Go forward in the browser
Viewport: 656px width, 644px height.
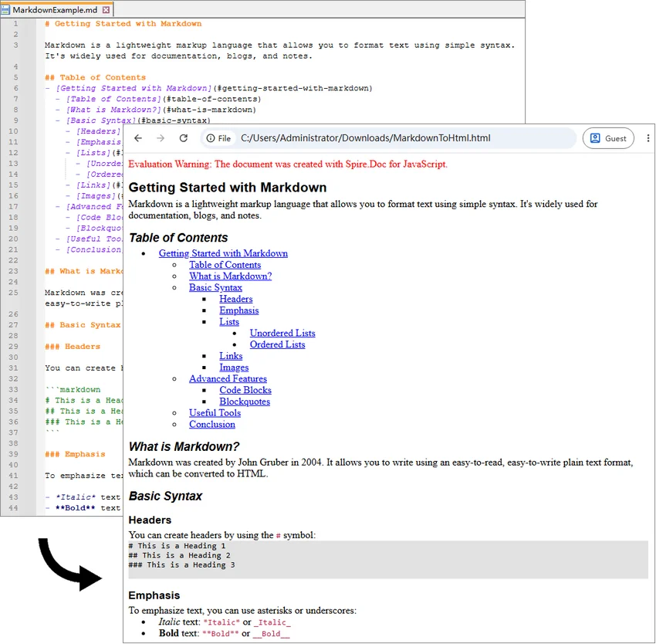[x=161, y=138]
